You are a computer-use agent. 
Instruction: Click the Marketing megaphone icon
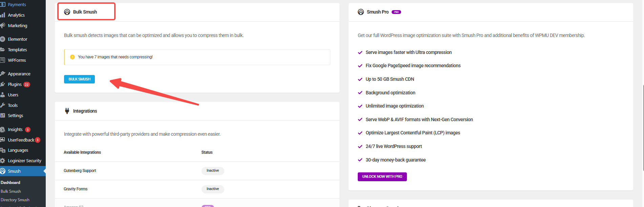3,25
